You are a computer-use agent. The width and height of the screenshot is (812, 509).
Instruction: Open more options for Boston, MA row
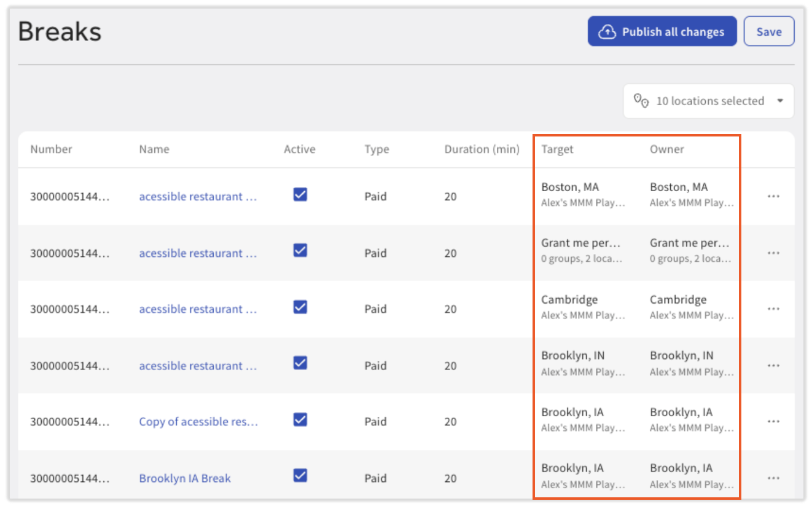pos(773,196)
